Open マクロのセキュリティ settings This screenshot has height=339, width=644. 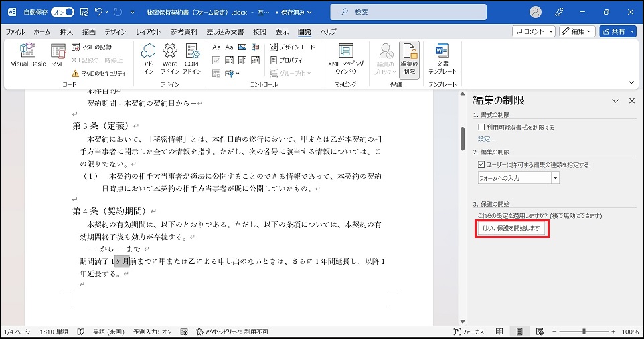pyautogui.click(x=98, y=73)
